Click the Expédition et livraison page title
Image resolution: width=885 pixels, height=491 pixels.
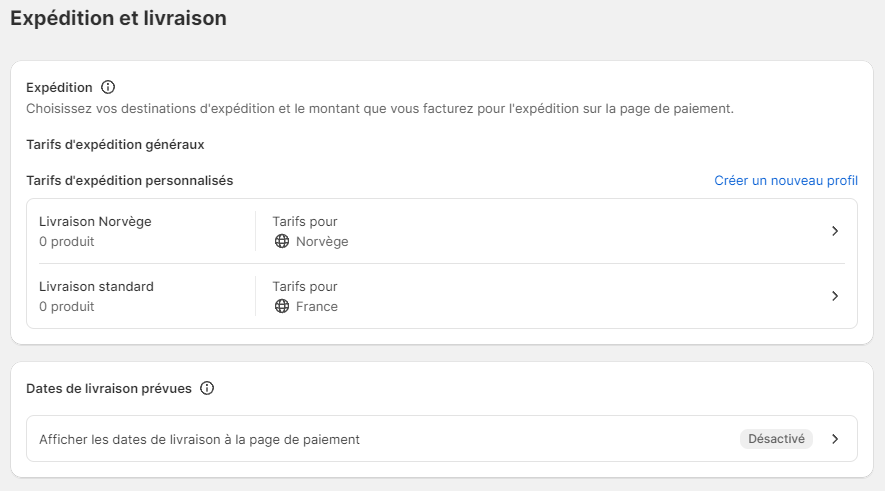point(118,18)
